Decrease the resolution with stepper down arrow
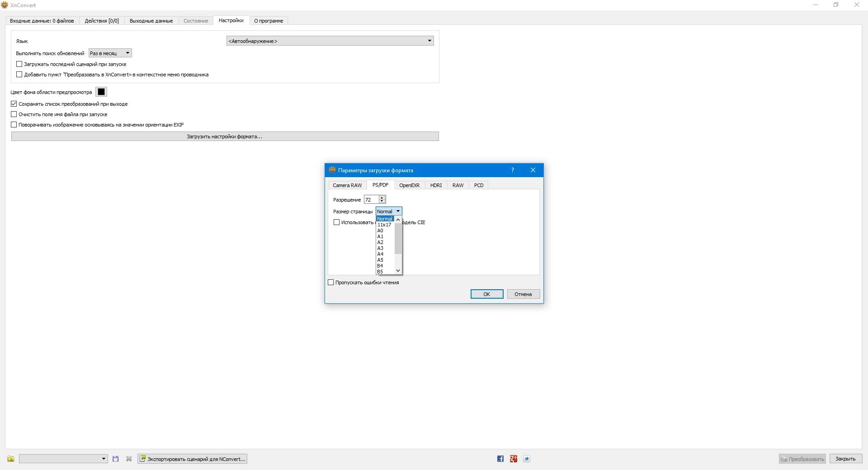Viewport: 868px width, 470px height. 382,202
